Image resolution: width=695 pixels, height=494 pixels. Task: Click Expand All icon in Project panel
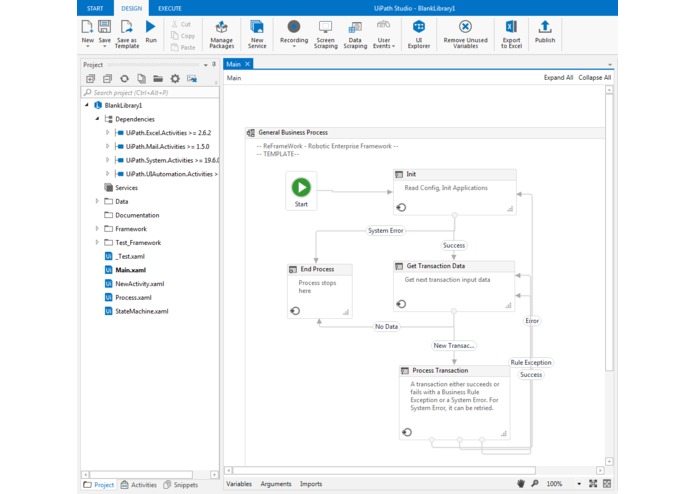pos(90,79)
